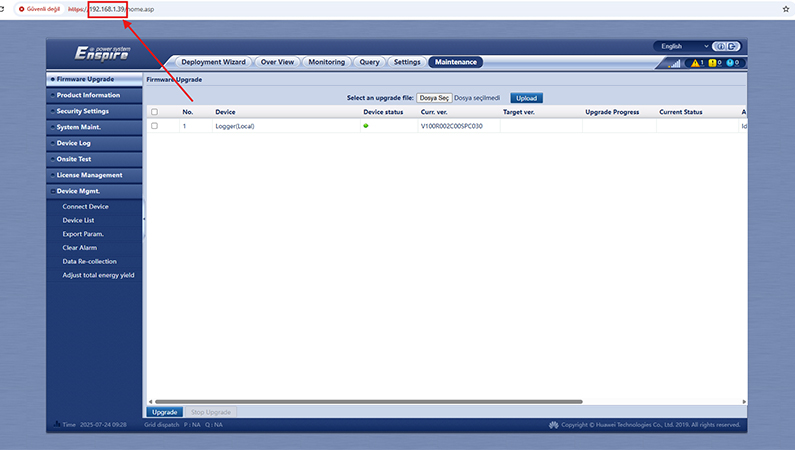795x450 pixels.
Task: Click the 'Güvenli değil' security warning icon
Action: coord(21,9)
